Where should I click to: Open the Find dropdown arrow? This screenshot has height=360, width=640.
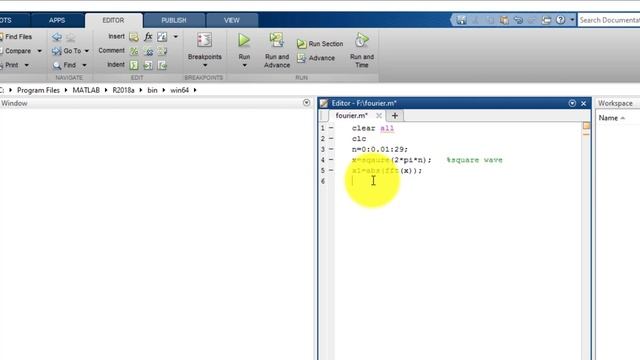pyautogui.click(x=84, y=65)
